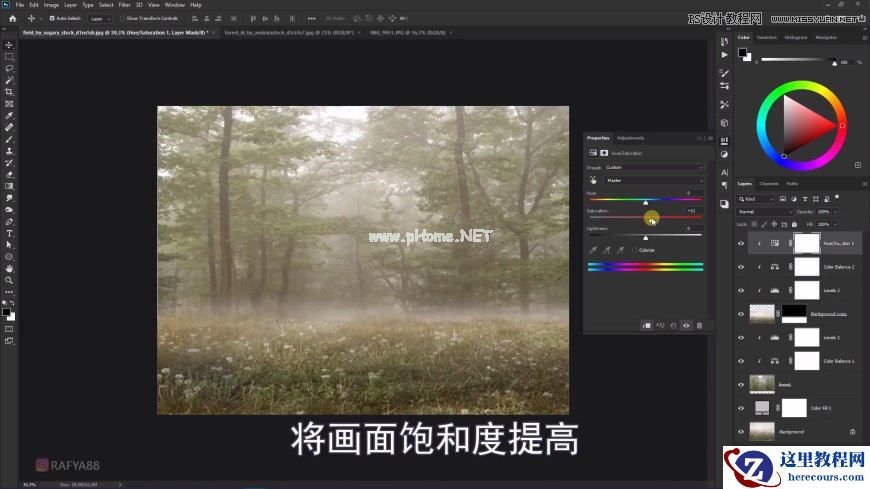Click the layer mask icon in Properties header
870x489 pixels.
(x=604, y=153)
